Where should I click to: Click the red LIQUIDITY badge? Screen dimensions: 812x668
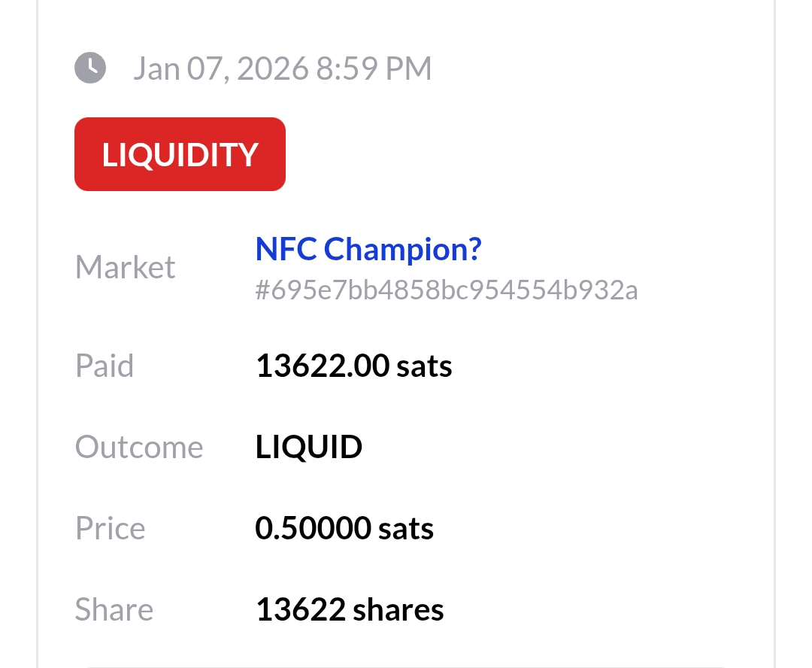[180, 154]
